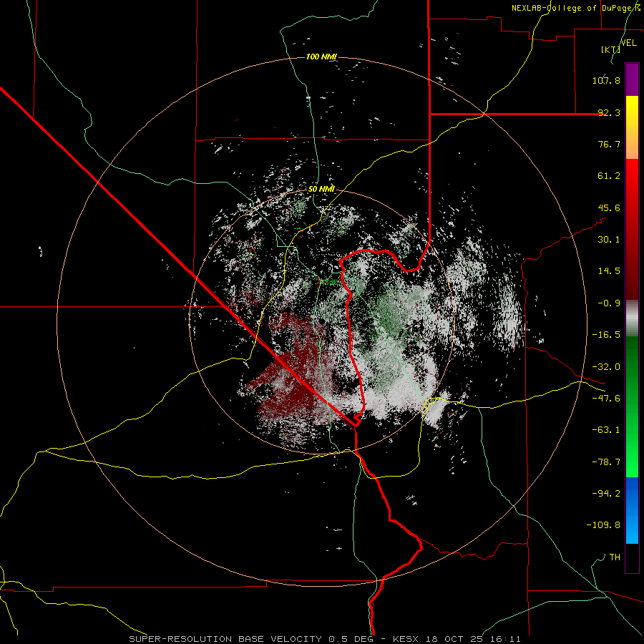Select the 92.3 legend value

tap(609, 112)
